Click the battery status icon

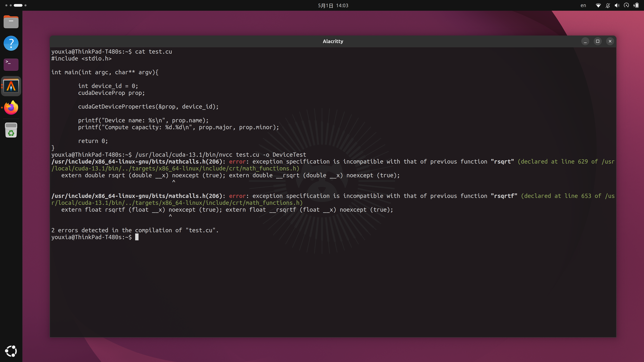[x=636, y=6]
